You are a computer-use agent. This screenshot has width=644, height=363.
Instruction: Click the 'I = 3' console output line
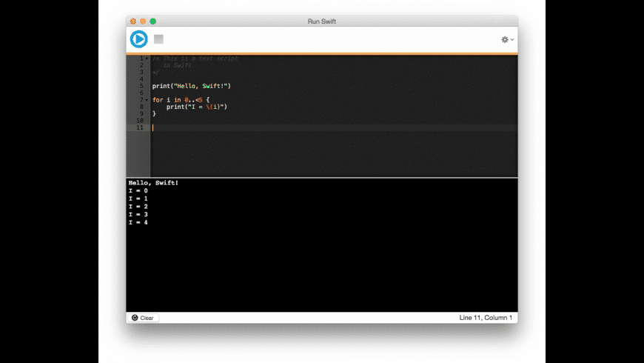138,215
